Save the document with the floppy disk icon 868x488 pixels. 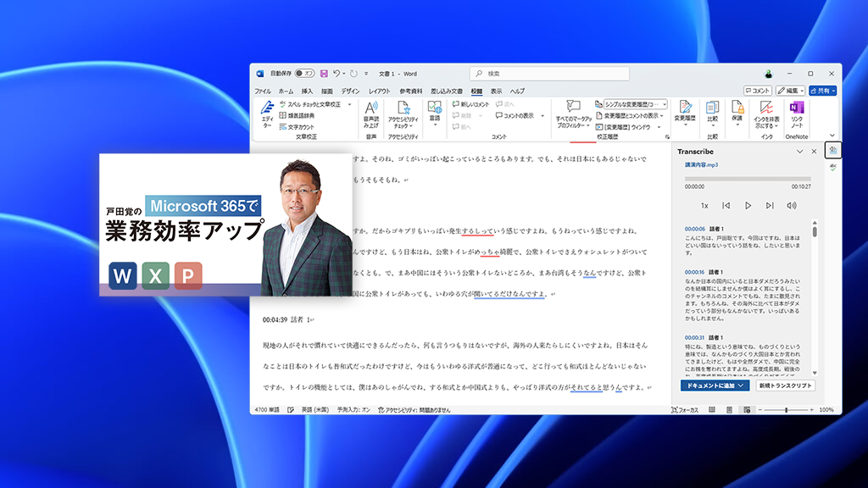(322, 74)
